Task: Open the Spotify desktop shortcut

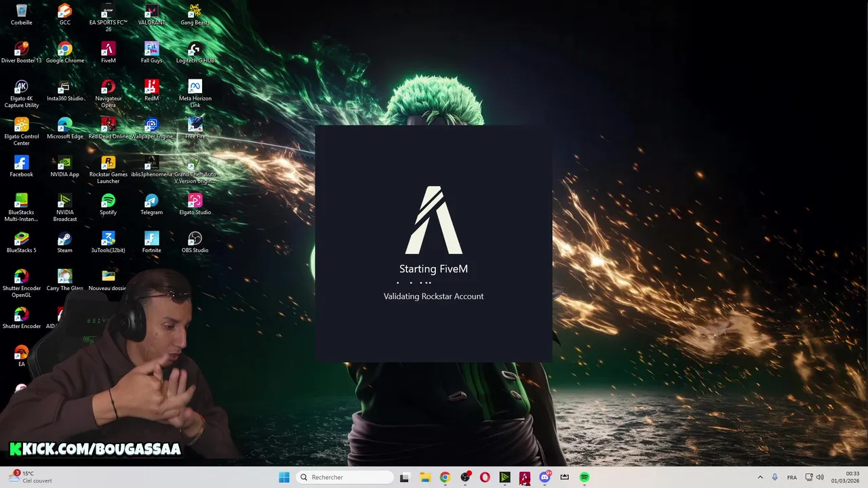Action: [108, 205]
